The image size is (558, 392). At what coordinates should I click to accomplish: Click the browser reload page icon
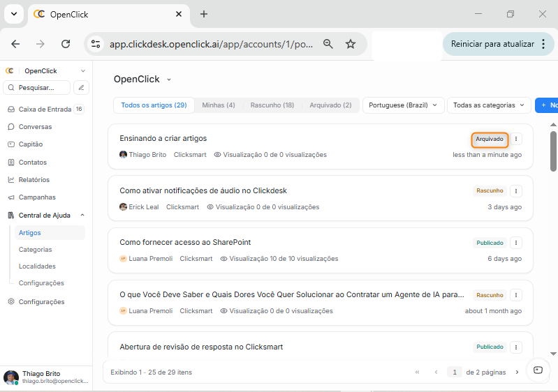[66, 44]
